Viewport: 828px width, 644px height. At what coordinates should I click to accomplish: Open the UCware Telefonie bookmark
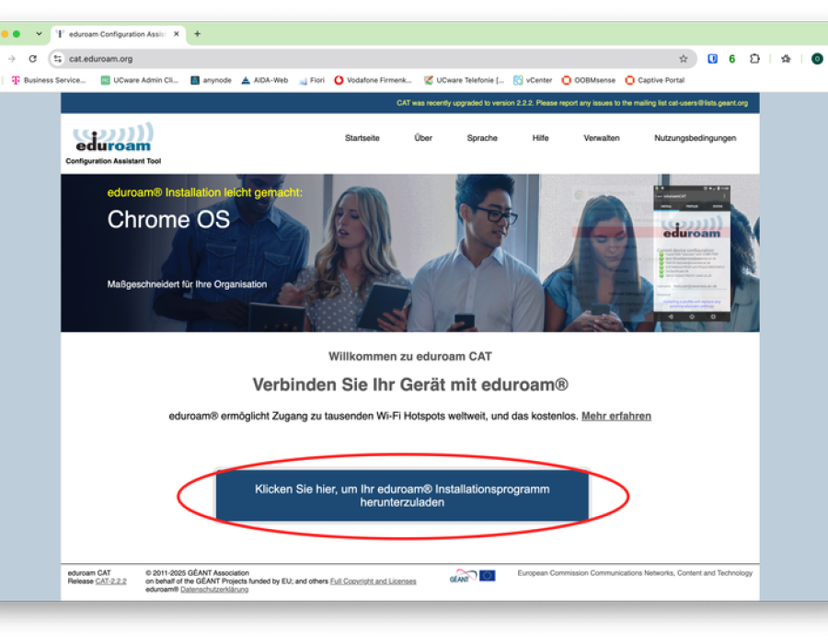pyautogui.click(x=465, y=80)
